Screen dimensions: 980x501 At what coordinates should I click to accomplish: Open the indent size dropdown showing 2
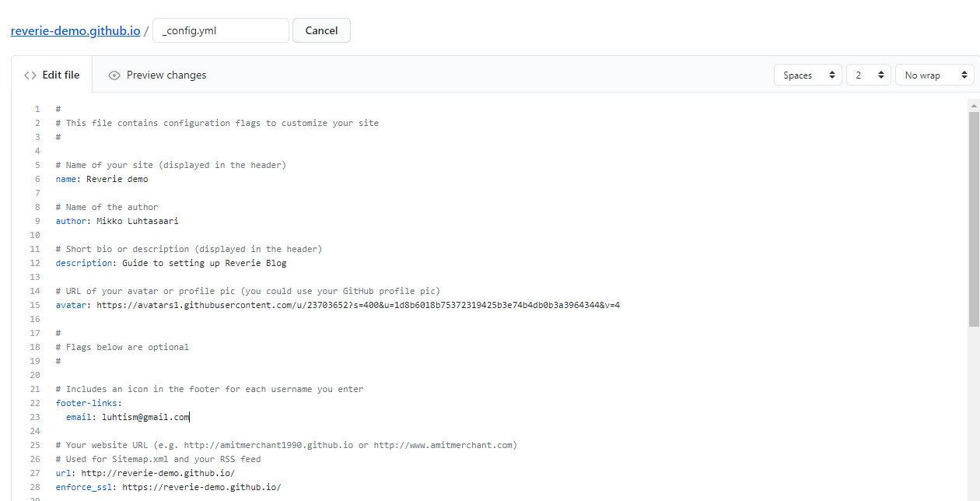click(868, 74)
